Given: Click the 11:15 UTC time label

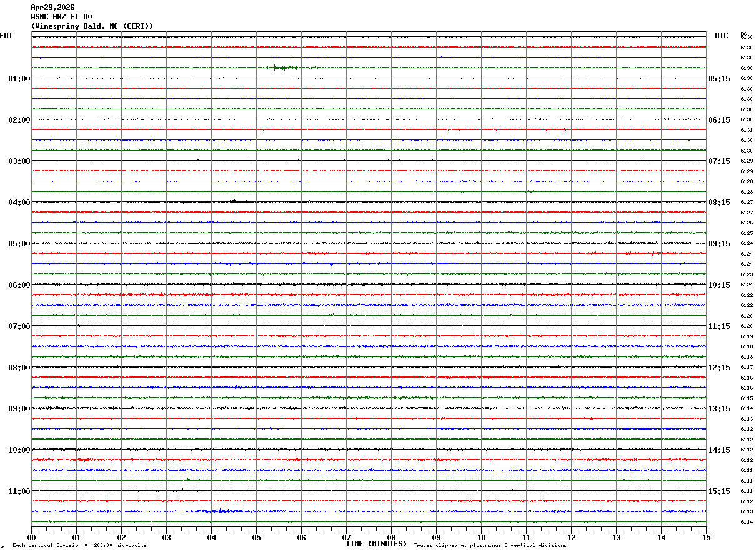Looking at the screenshot, I should point(719,326).
